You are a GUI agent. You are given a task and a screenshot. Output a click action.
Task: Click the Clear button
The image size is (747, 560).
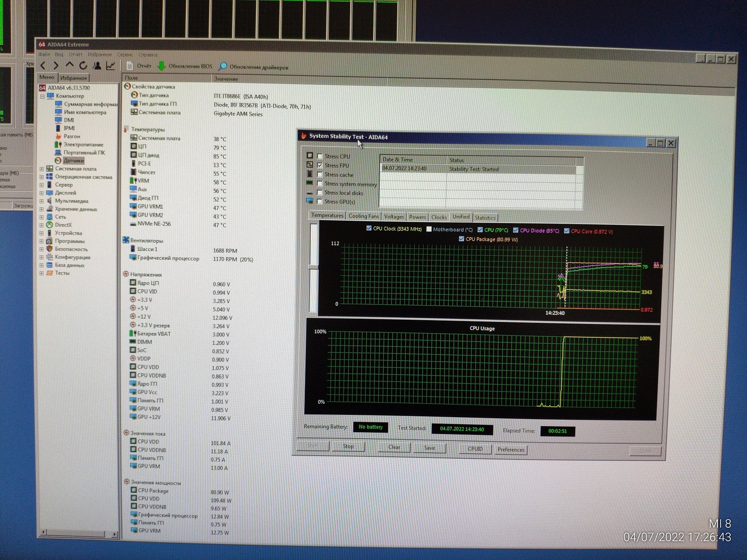point(394,447)
